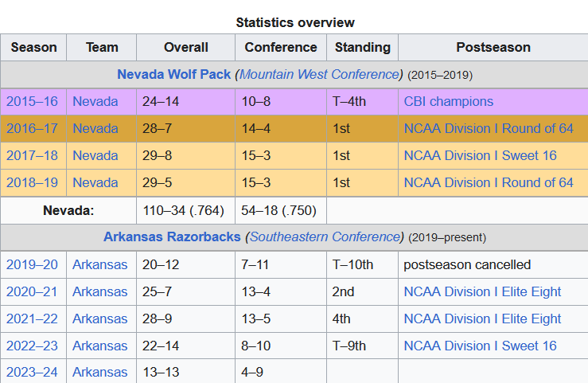Open 2018–19 NCAA Division I Round of 64
Viewport: 588px width, 383px height.
click(x=489, y=182)
